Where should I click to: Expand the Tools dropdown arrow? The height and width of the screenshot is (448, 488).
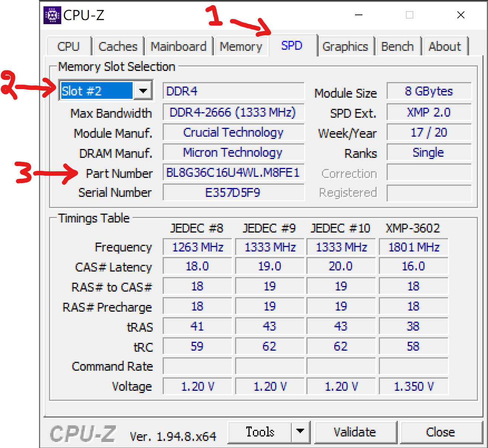[300, 432]
